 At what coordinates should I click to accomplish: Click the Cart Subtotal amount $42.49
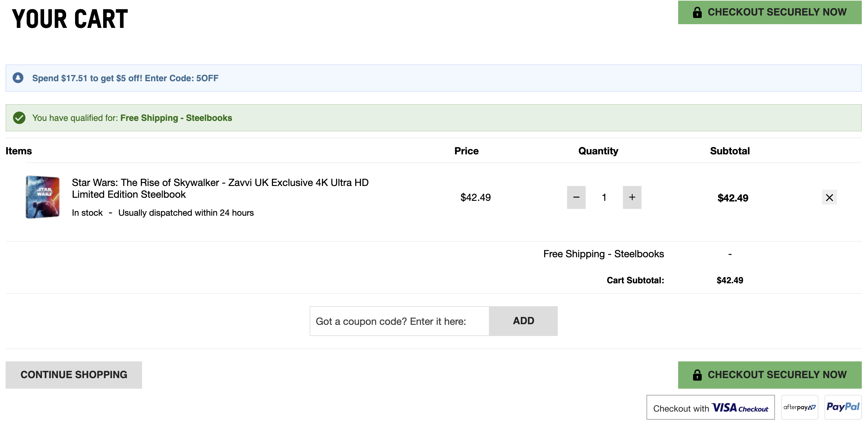click(x=730, y=280)
